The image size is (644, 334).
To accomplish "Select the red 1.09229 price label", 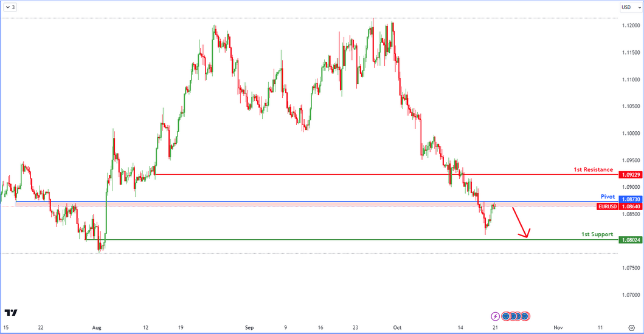I will pos(631,175).
